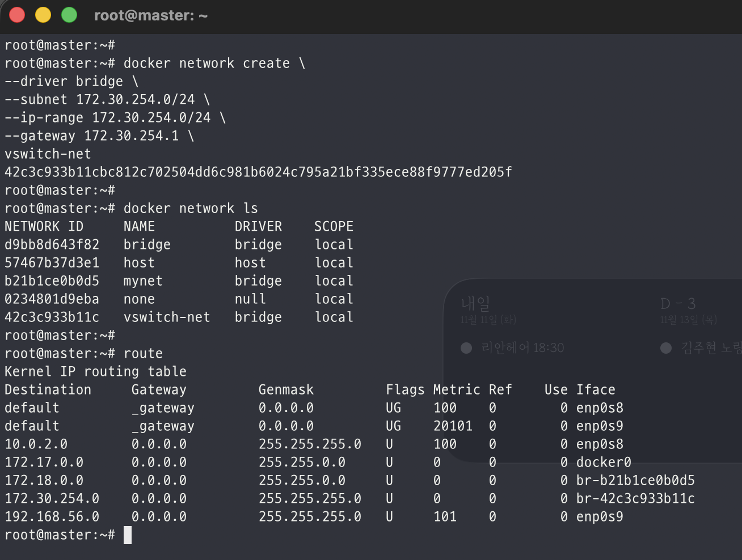This screenshot has height=560, width=742.
Task: Click the 'SCOPE' column header
Action: pyautogui.click(x=334, y=227)
